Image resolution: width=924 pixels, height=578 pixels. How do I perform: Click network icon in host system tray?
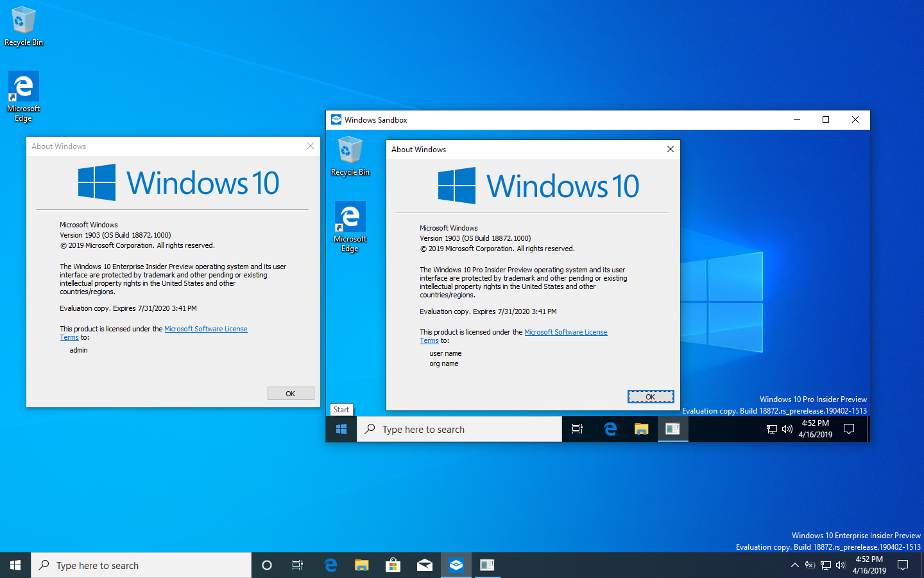pos(826,565)
